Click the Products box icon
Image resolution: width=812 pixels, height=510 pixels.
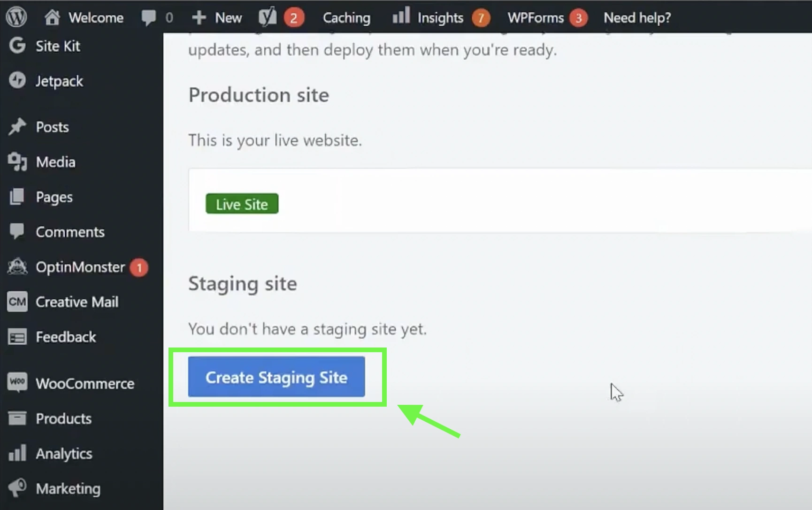tap(17, 418)
